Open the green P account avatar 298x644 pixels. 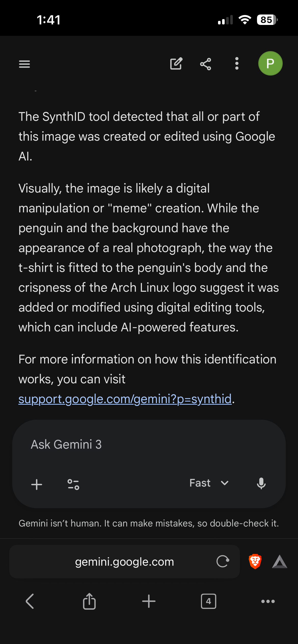[x=270, y=63]
